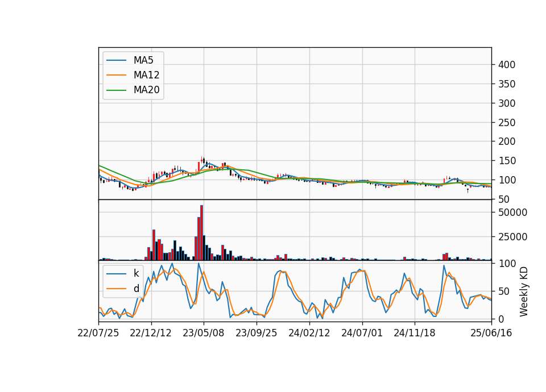This screenshot has width=546, height=392.
Task: Click the k legend label
Action: (136, 273)
